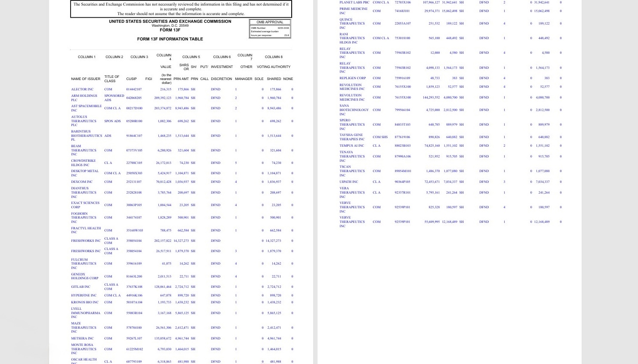Select Relay Therapeutics value 4,098,133
The width and height of the screenshot is (638, 364).
pyautogui.click(x=433, y=68)
